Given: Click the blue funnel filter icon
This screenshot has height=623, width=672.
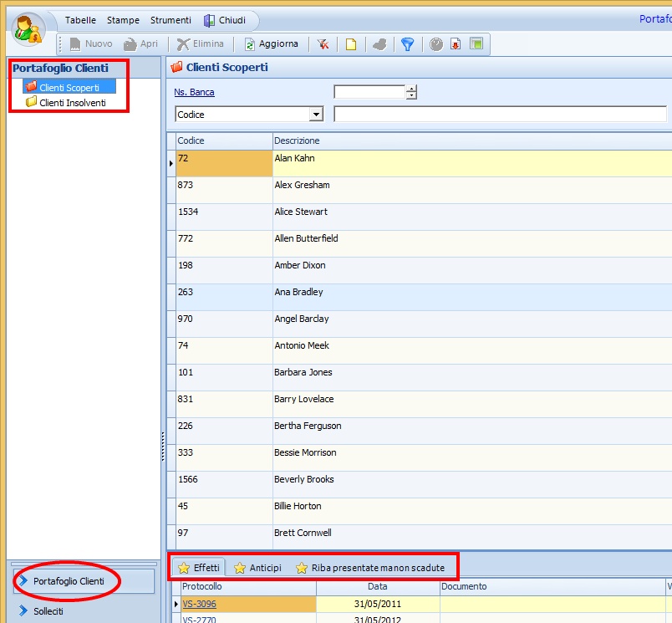Looking at the screenshot, I should tap(407, 44).
